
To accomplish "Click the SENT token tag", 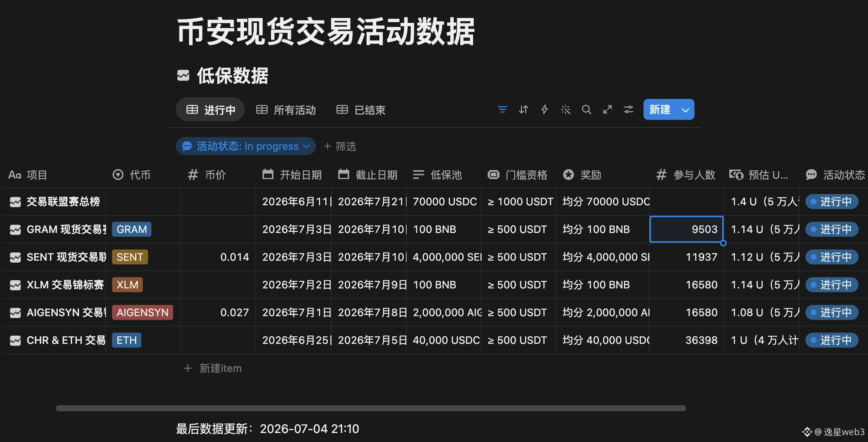I will pos(130,257).
